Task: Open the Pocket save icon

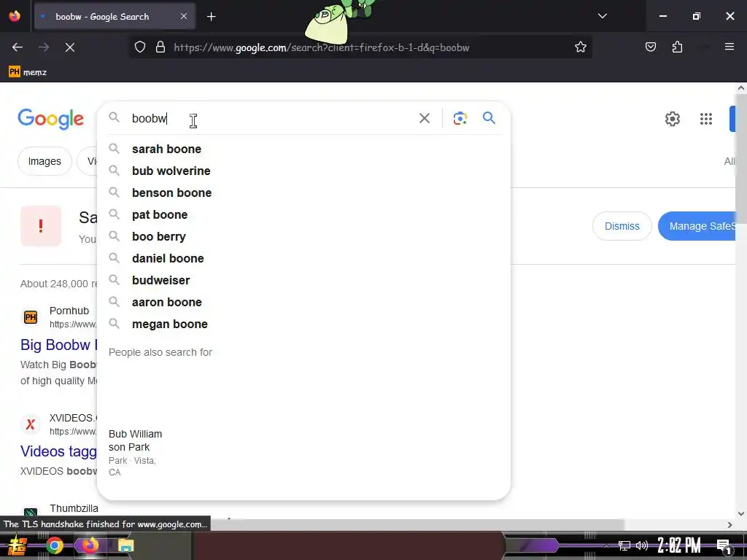Action: pyautogui.click(x=650, y=47)
